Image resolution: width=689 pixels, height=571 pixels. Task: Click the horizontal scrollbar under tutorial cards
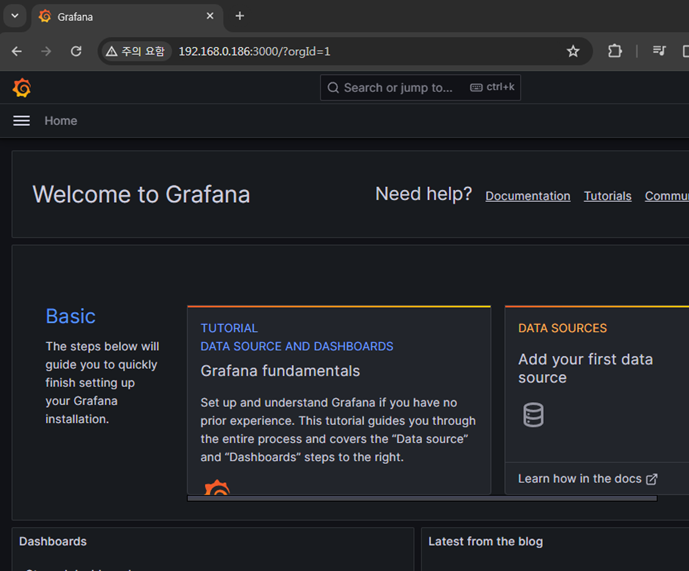(x=422, y=498)
